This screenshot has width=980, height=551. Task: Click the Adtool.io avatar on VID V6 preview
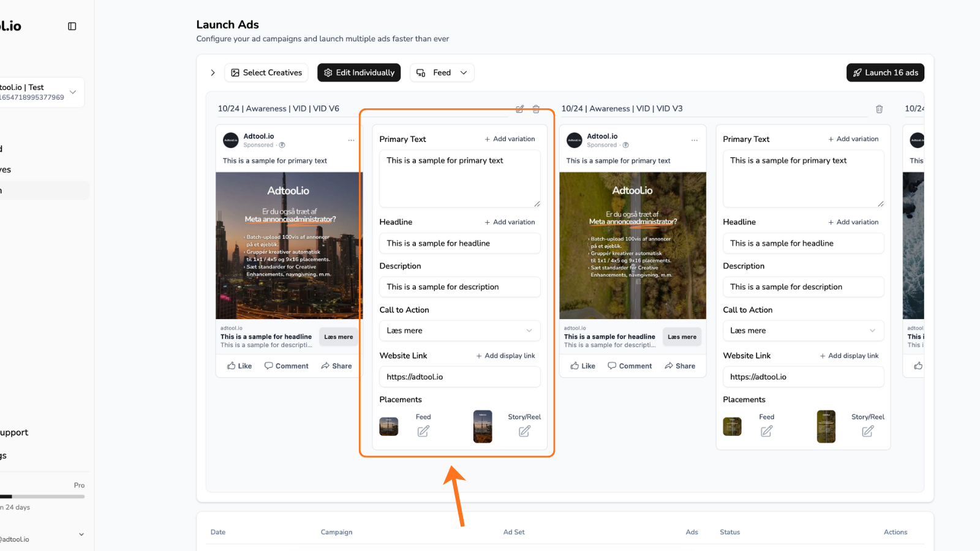(x=231, y=140)
